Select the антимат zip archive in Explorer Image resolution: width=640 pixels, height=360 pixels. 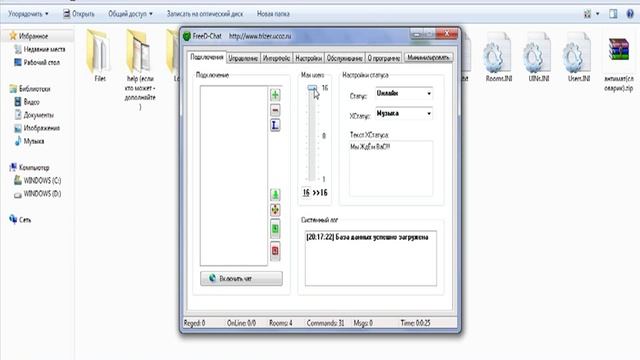[619, 64]
